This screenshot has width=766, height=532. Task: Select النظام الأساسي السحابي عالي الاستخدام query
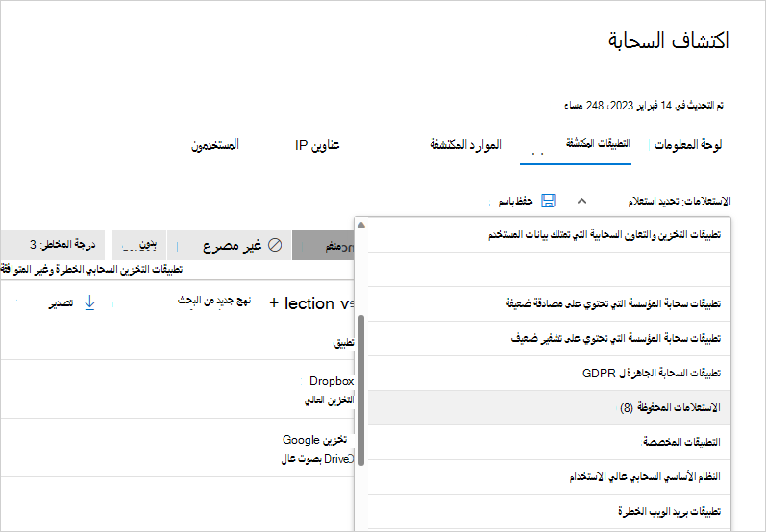pyautogui.click(x=549, y=477)
